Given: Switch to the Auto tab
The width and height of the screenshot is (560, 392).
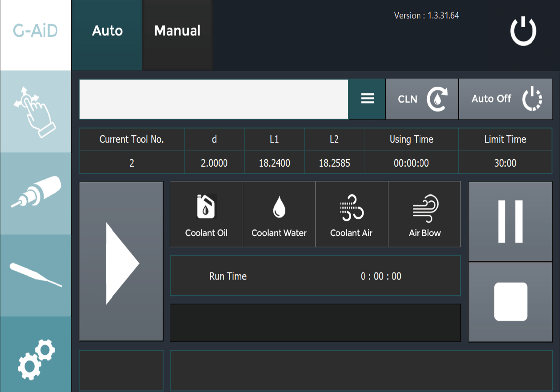Looking at the screenshot, I should [x=107, y=31].
